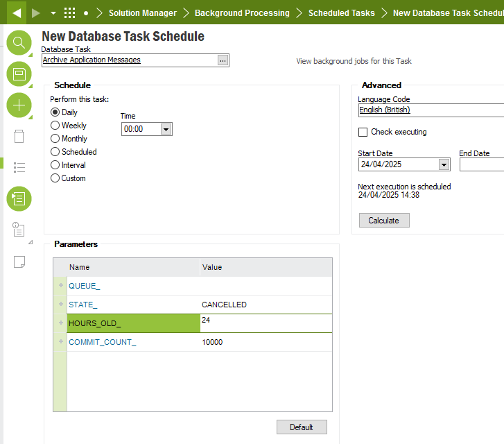Viewport: 504px width, 444px height.
Task: Select the Weekly radio button
Action: [55, 125]
